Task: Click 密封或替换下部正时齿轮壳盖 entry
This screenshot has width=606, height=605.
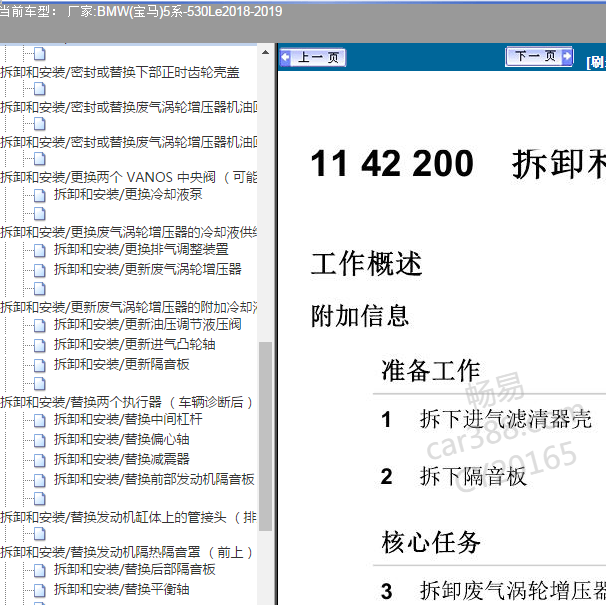Action: coord(120,72)
